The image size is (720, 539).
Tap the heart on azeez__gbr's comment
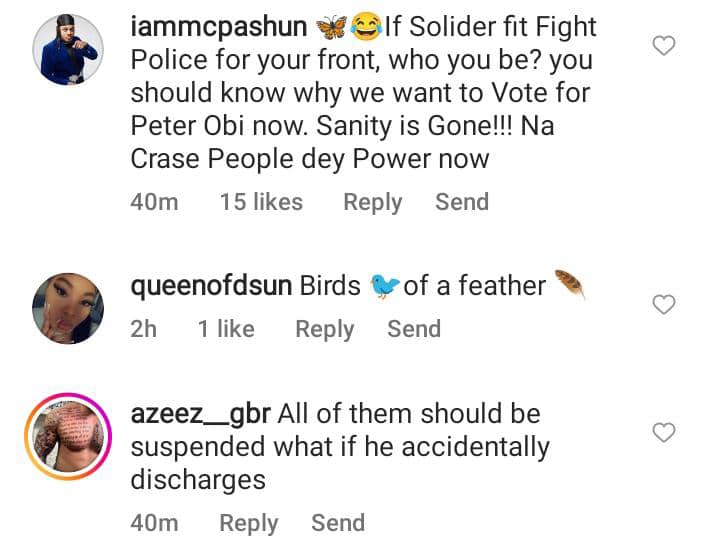pyautogui.click(x=664, y=432)
